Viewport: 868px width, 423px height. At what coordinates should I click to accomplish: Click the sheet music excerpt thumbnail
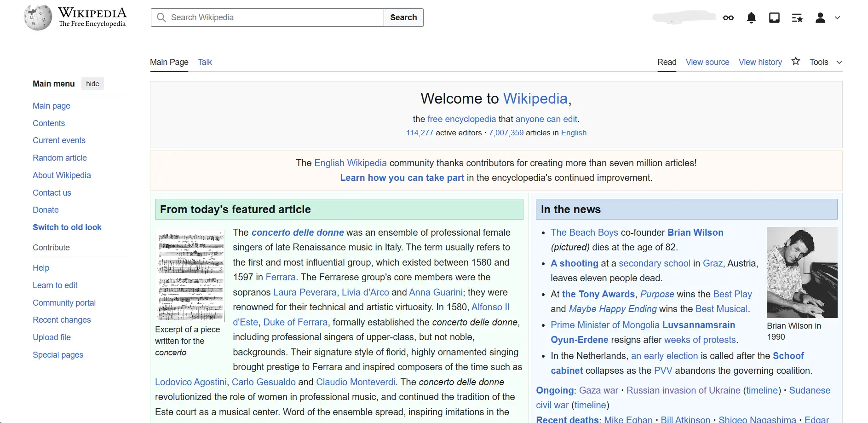click(190, 276)
